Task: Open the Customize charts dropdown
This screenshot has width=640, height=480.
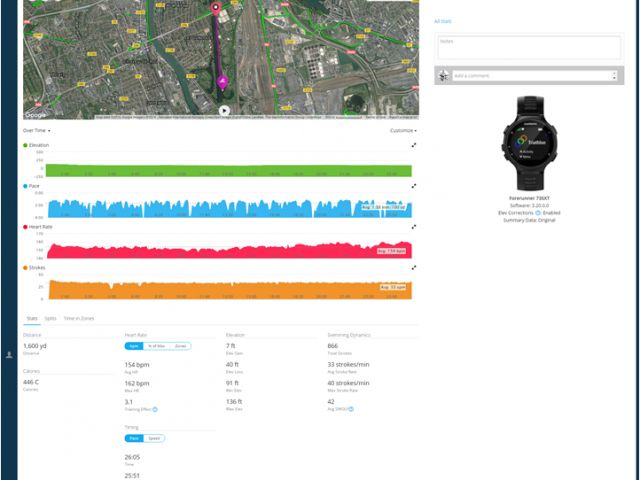Action: tap(403, 130)
